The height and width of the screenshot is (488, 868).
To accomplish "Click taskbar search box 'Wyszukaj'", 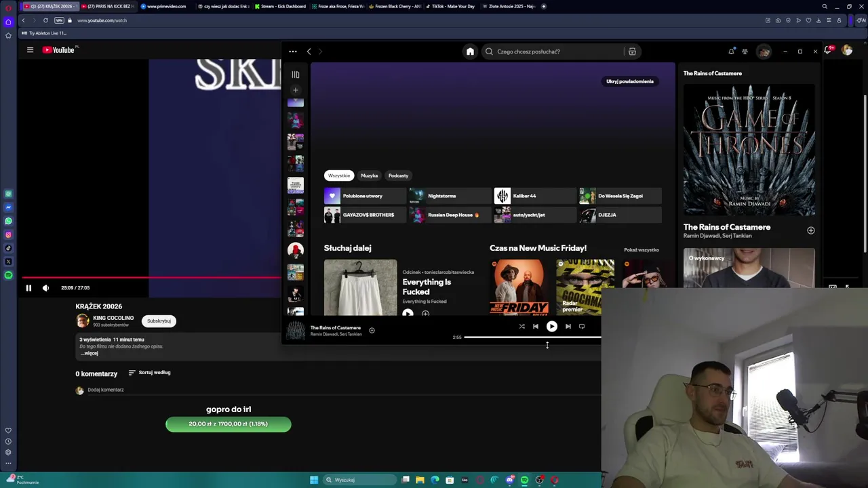I will tap(359, 480).
